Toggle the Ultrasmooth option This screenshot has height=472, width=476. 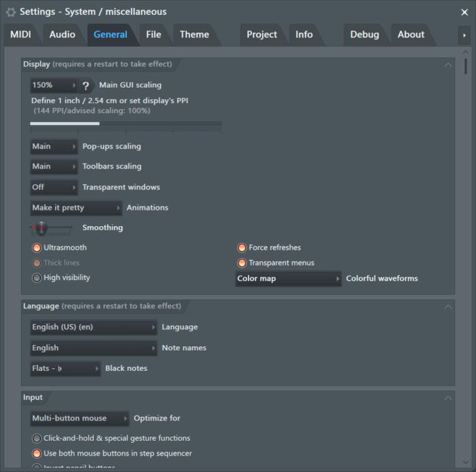37,248
